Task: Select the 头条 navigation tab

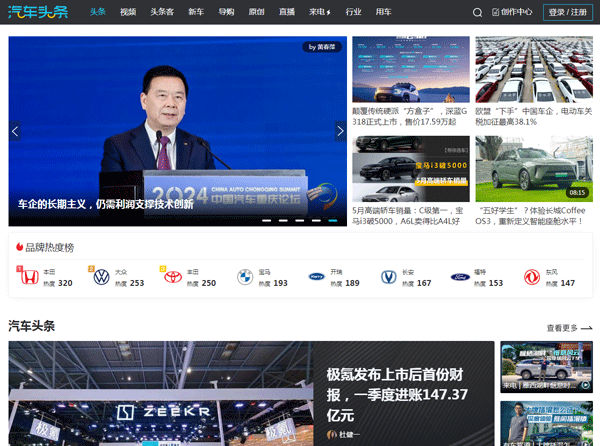Action: 98,12
